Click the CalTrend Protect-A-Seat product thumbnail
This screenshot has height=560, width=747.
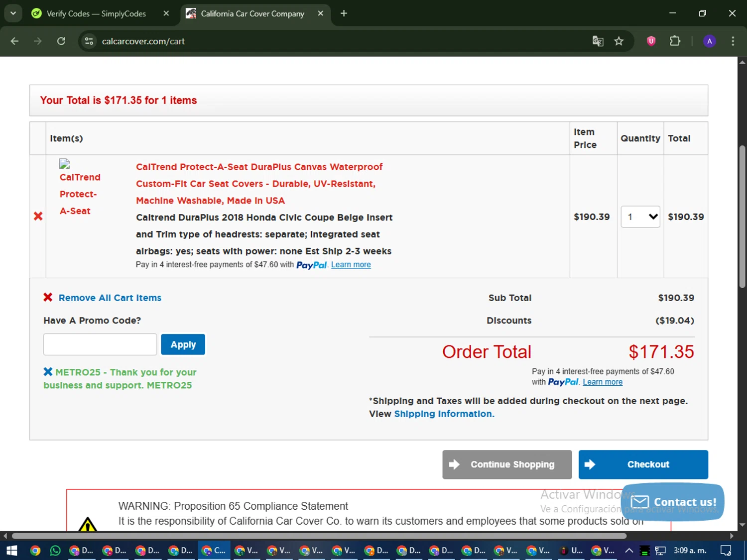point(80,188)
